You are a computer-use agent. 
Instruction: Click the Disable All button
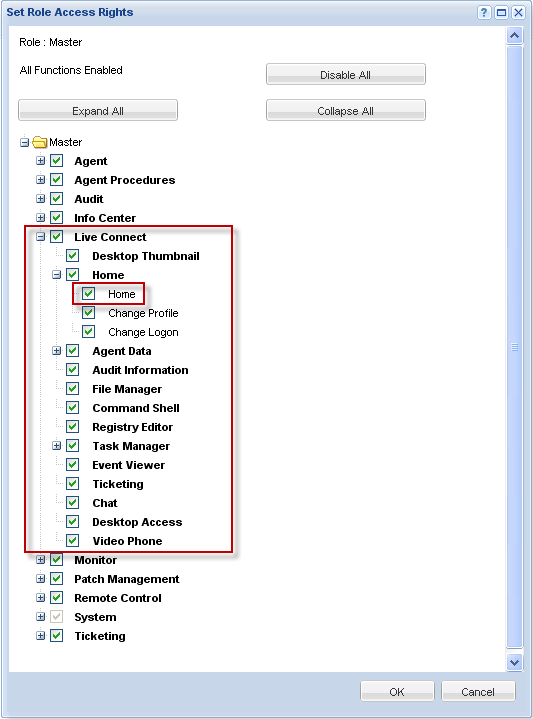(x=345, y=74)
